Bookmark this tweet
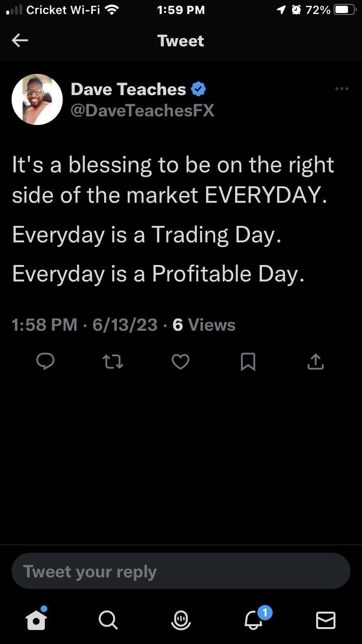 [248, 362]
